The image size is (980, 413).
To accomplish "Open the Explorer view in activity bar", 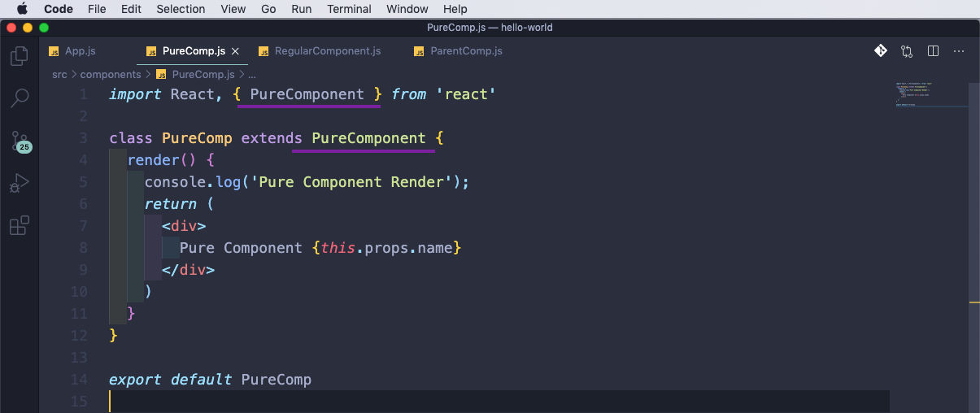I will click(20, 56).
